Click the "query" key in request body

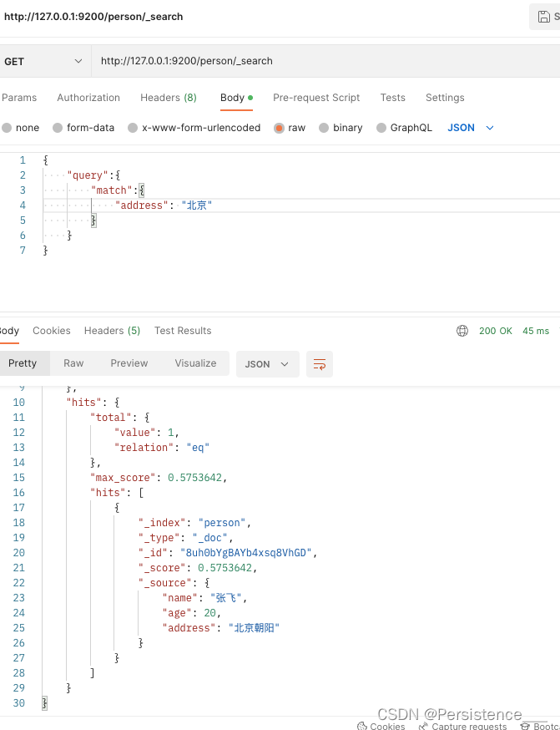pos(88,175)
